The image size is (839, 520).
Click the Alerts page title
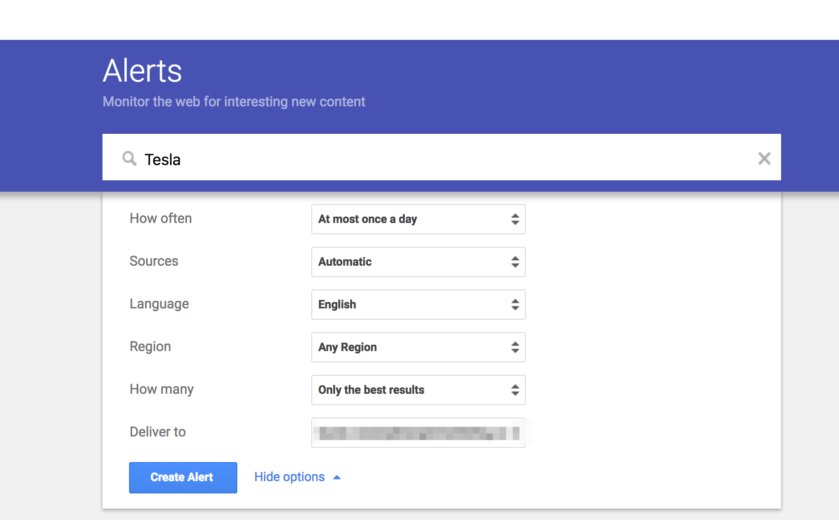(142, 71)
